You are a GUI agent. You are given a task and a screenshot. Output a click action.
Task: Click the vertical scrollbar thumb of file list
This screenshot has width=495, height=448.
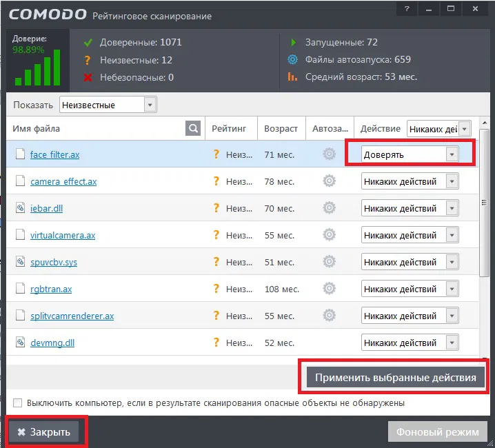[484, 203]
